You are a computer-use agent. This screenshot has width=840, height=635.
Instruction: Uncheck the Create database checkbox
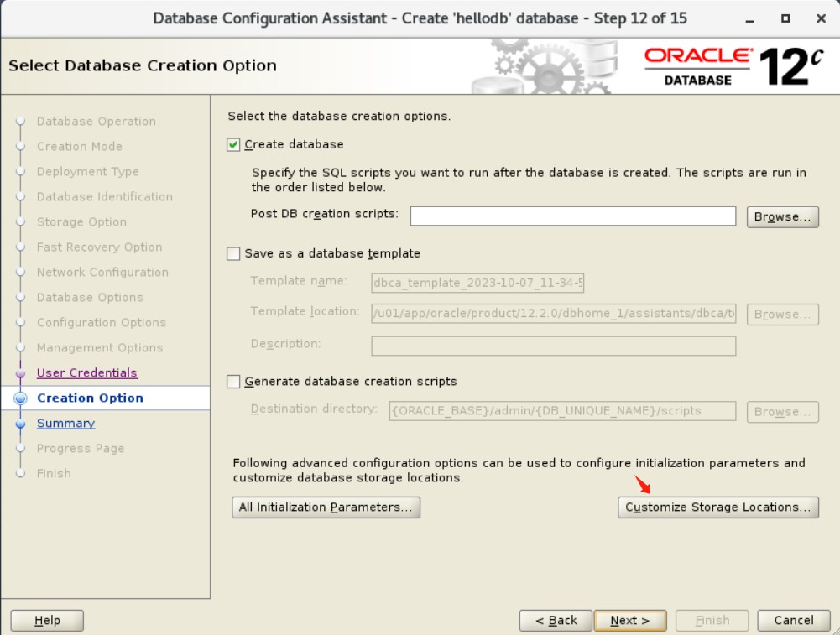[233, 144]
